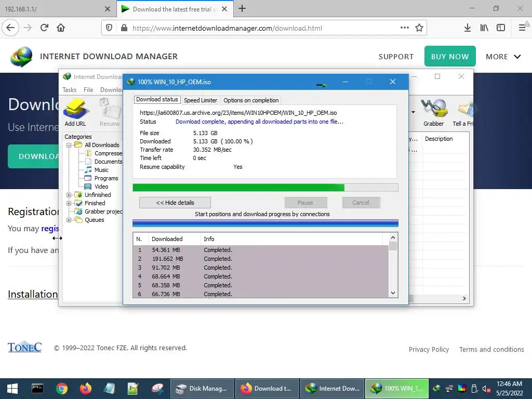532x399 pixels.
Task: Open the SUPPORT link on website
Action: point(396,57)
